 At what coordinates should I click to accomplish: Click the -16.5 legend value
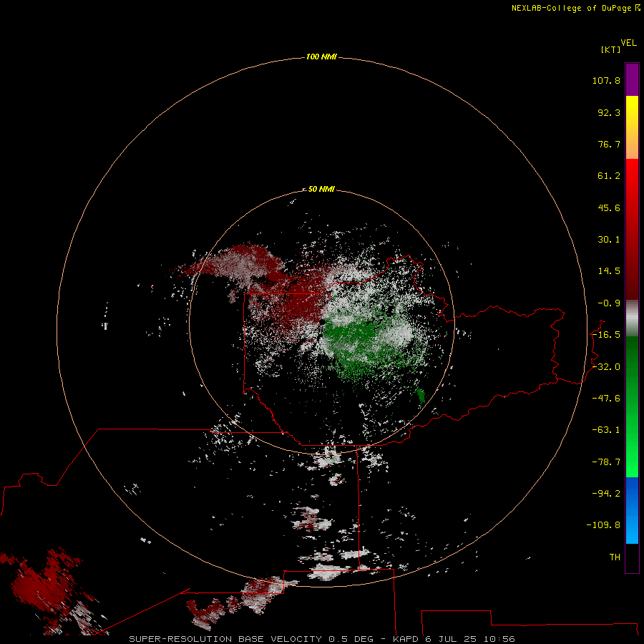coord(606,335)
